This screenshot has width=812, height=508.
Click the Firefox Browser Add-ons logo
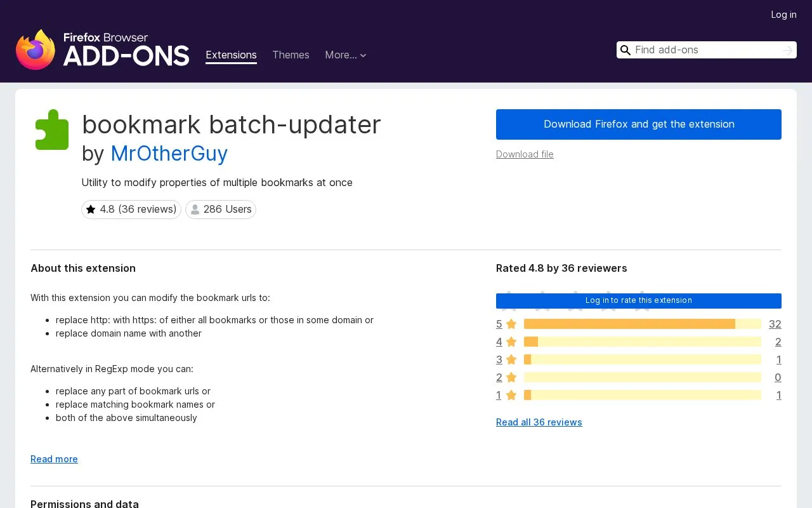click(x=103, y=49)
